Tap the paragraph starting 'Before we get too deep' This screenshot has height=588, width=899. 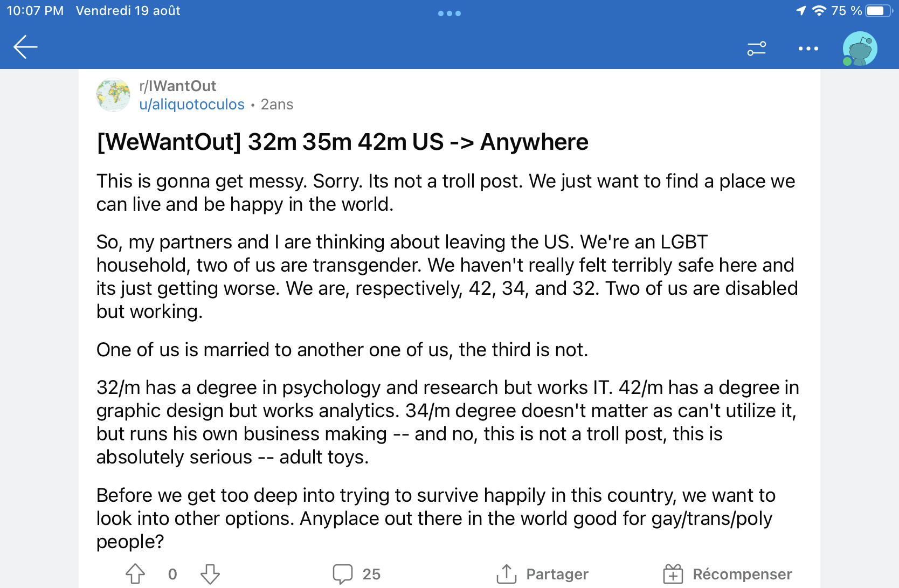pyautogui.click(x=436, y=518)
